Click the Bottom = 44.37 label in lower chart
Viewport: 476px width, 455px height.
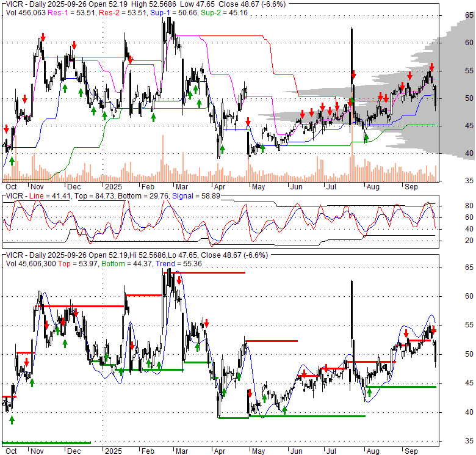(x=126, y=264)
